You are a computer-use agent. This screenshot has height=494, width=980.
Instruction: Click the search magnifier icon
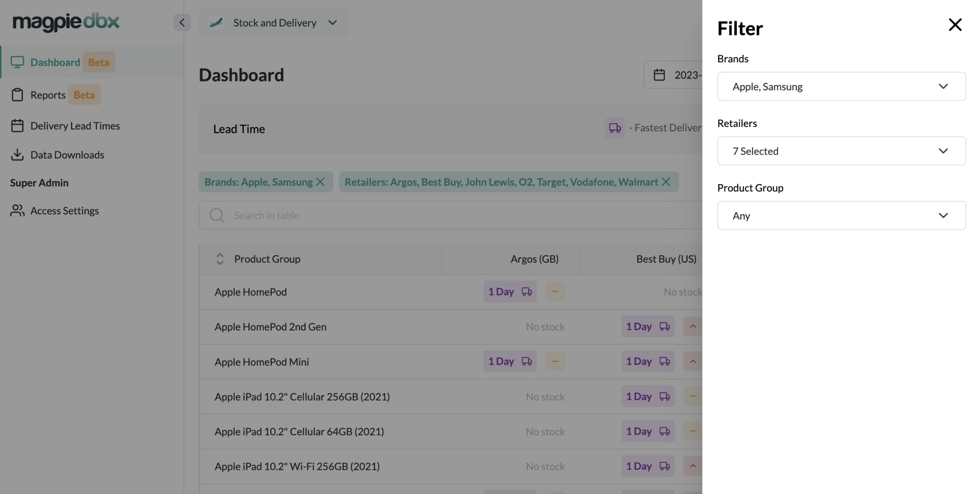[x=217, y=215]
